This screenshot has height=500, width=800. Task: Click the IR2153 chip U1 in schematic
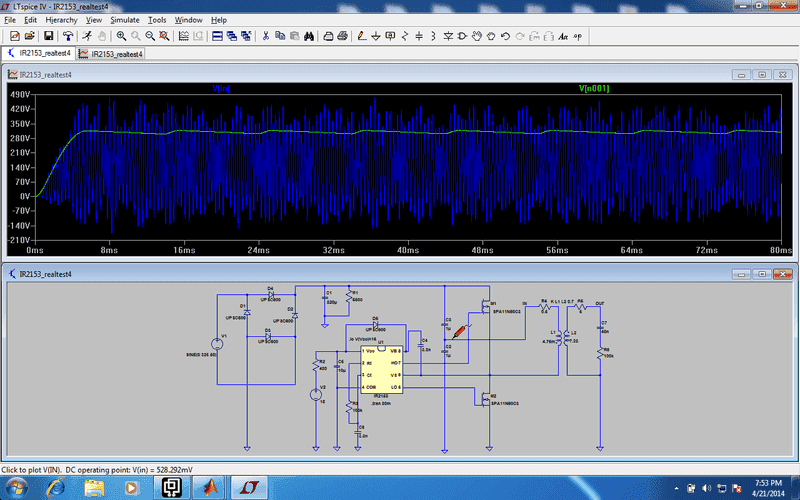(x=381, y=369)
